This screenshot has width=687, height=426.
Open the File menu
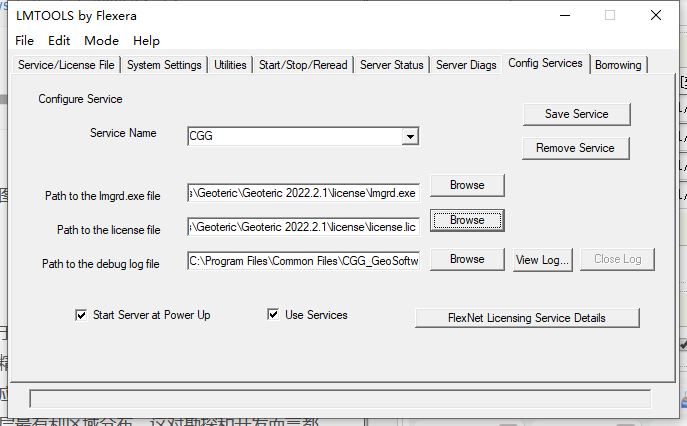click(25, 41)
